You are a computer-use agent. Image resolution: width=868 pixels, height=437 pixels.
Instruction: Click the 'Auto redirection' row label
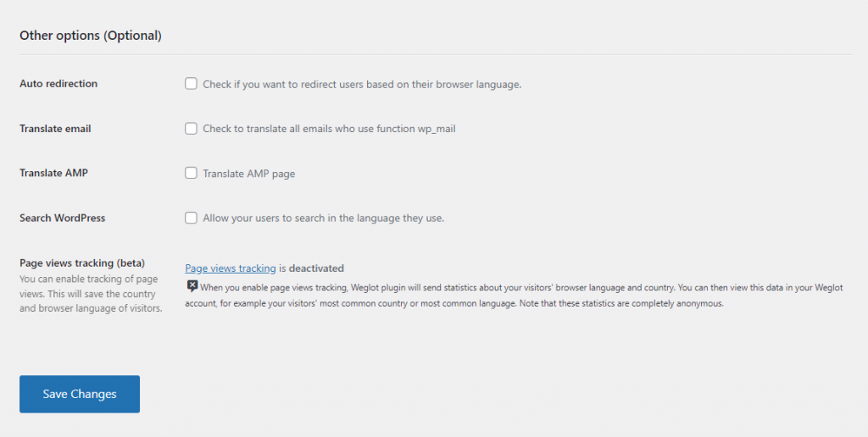pos(58,84)
